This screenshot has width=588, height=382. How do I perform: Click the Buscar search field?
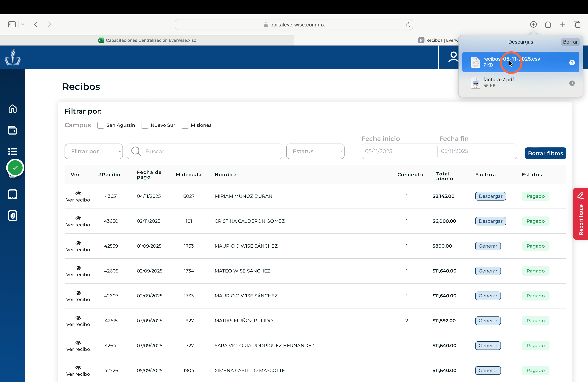point(205,151)
